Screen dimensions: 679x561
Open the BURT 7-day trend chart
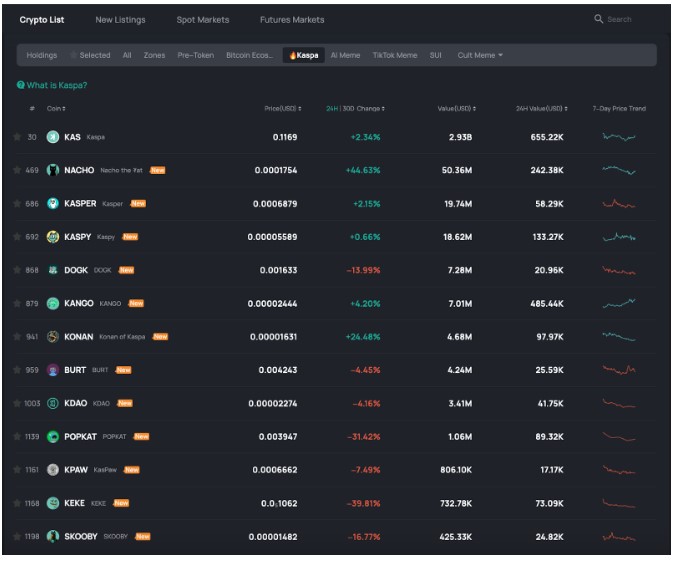click(619, 370)
